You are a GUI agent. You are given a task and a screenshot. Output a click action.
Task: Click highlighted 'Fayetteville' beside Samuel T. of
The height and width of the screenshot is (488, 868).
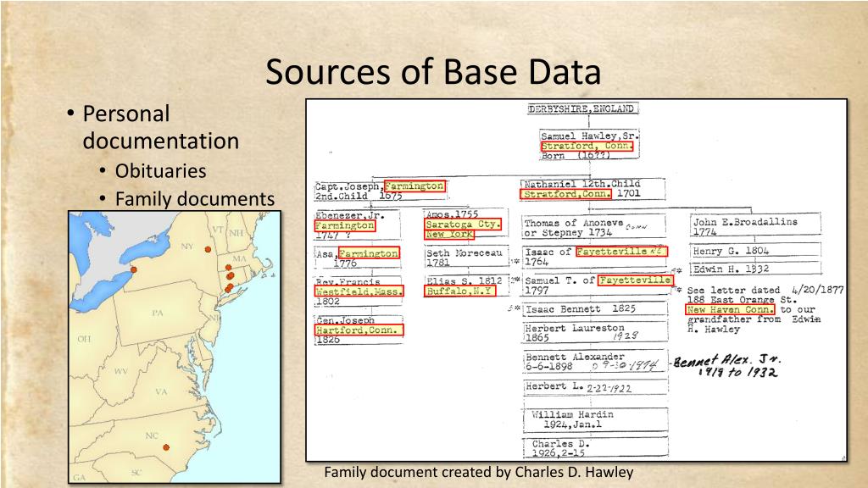[x=636, y=280]
